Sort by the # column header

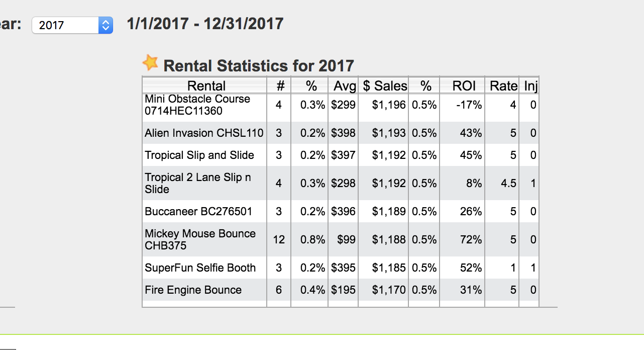pyautogui.click(x=280, y=86)
